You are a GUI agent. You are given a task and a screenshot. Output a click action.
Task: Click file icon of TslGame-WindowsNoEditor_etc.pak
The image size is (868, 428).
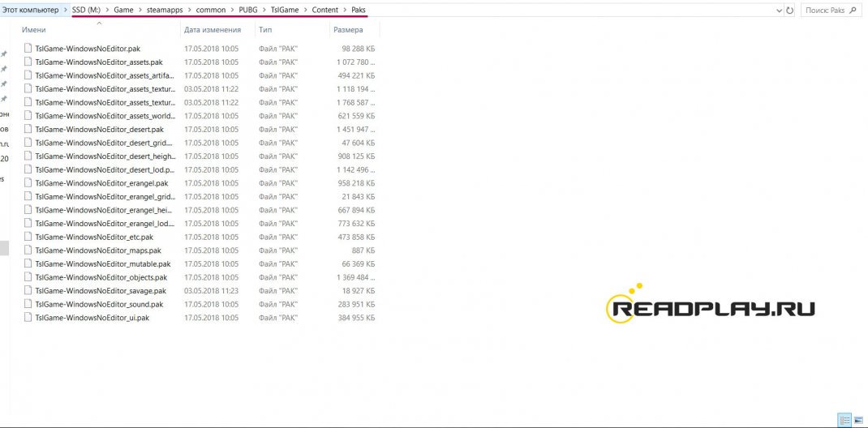click(28, 237)
